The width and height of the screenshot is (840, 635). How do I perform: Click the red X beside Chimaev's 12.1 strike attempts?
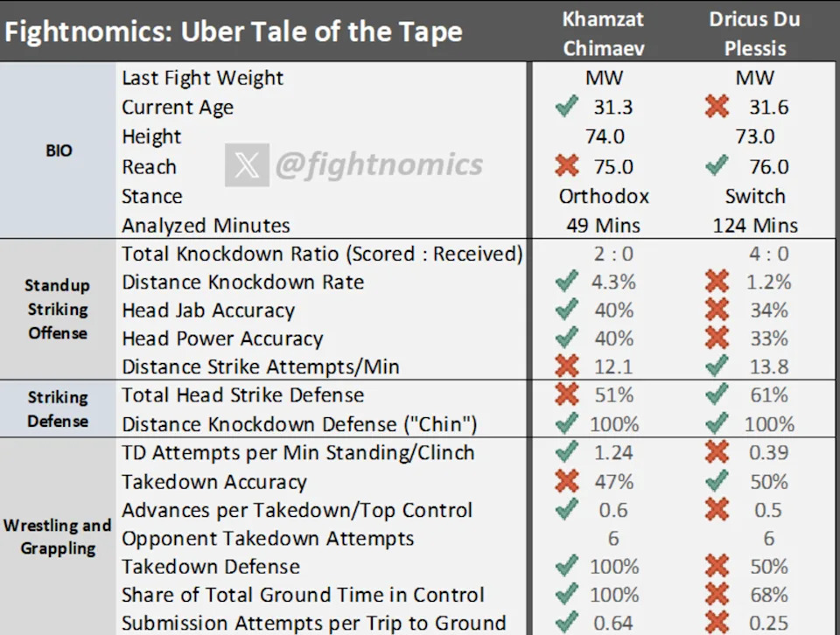click(567, 367)
